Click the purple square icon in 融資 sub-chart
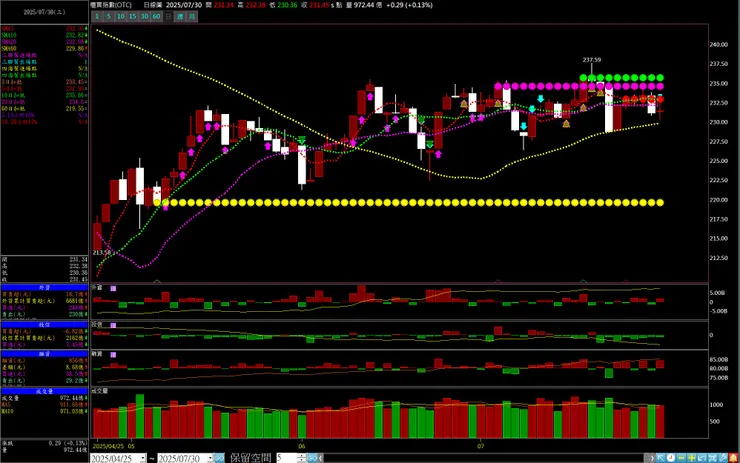The width and height of the screenshot is (740, 463). tap(113, 354)
